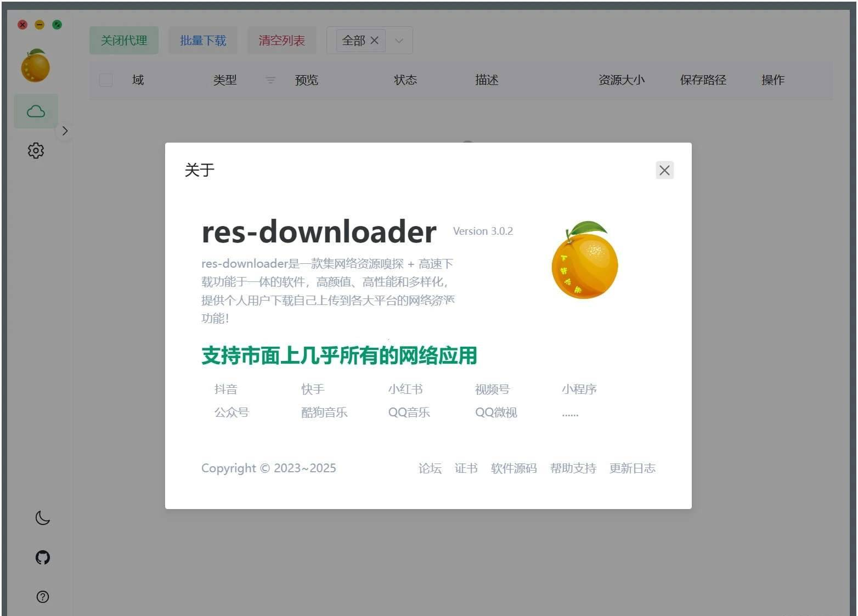Viewport: 858px width, 616px height.
Task: Open the 全部 type selection box
Action: coord(353,41)
